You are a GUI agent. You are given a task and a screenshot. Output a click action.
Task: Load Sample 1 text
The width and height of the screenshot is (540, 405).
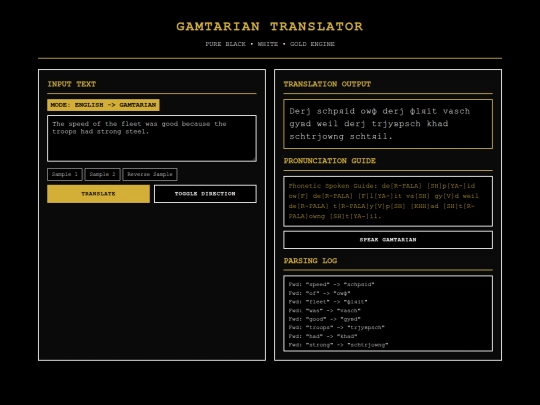click(65, 174)
